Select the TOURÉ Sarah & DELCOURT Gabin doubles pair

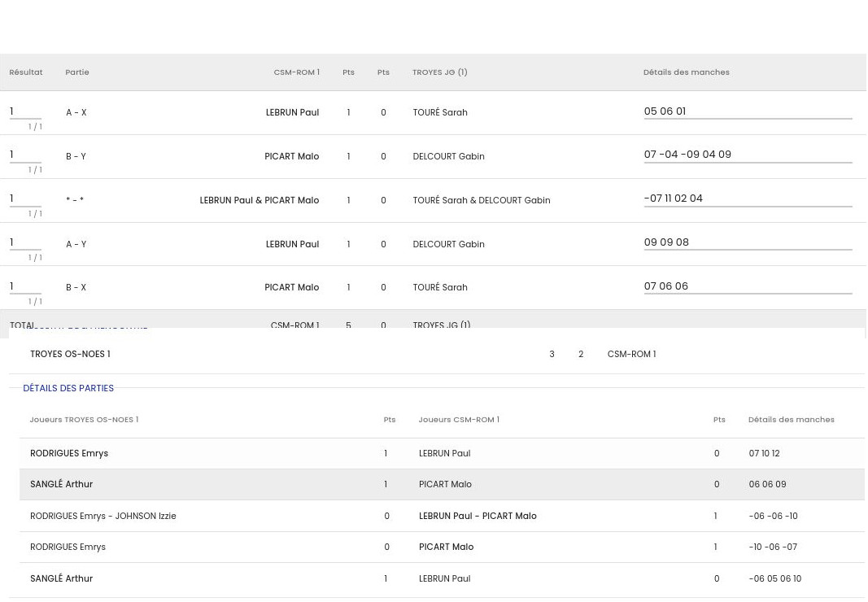(481, 201)
